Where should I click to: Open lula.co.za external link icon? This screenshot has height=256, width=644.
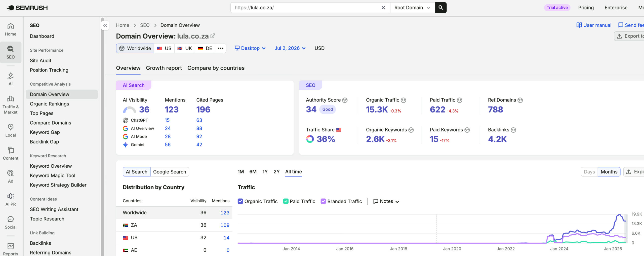click(213, 36)
